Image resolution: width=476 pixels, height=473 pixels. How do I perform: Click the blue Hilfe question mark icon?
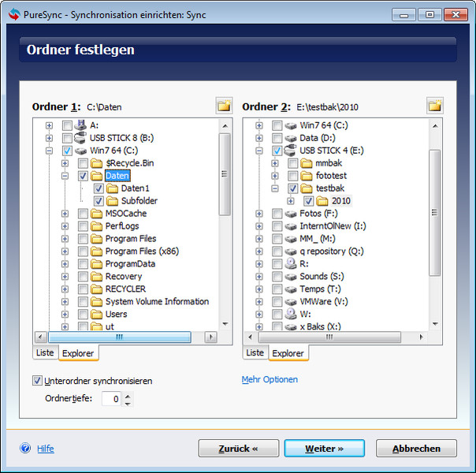pos(25,448)
